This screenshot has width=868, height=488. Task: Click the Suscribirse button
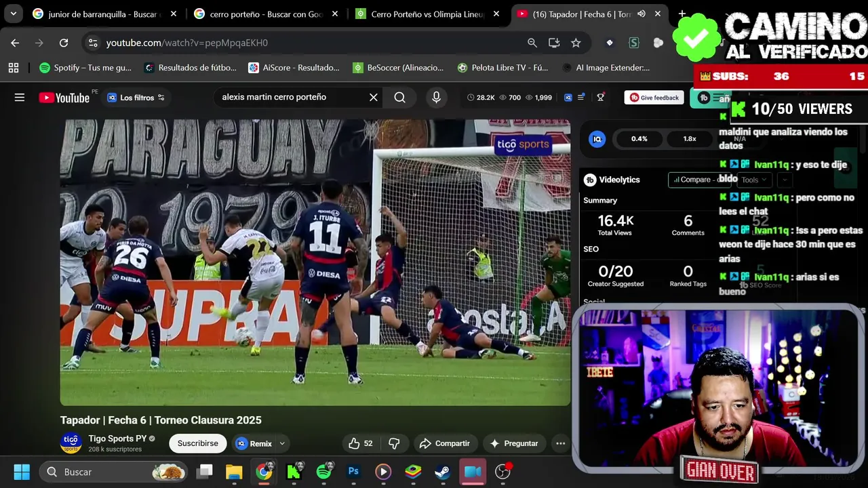(197, 443)
